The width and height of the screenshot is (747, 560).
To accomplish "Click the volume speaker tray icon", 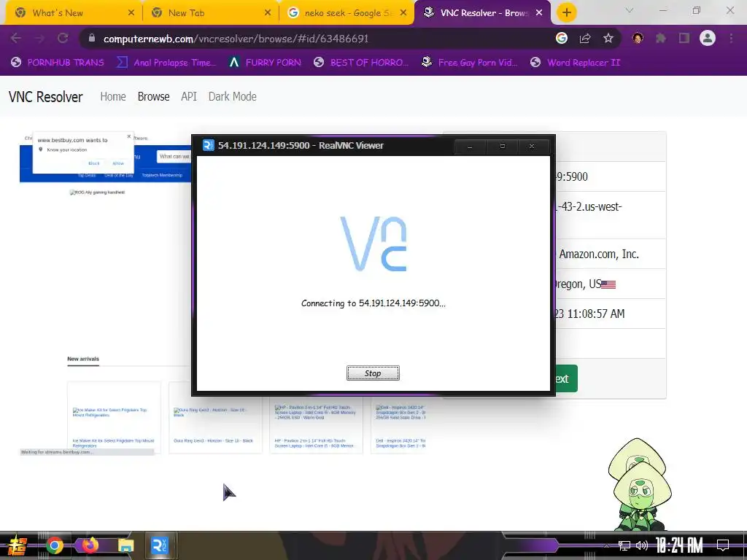I will point(642,545).
